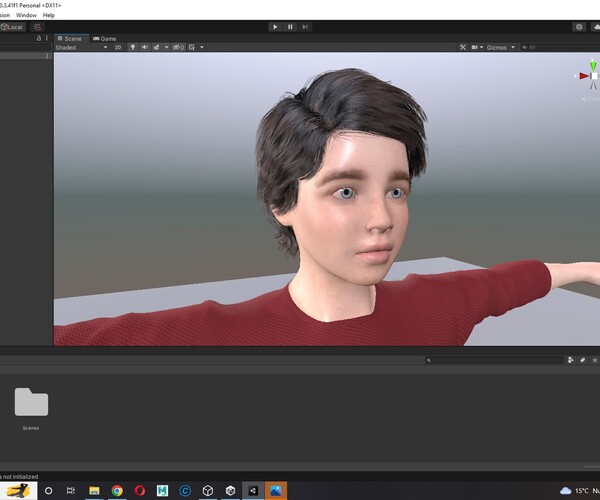Open the grid settings dropdown arrow
Viewport: 600px width, 500px height.
click(202, 47)
